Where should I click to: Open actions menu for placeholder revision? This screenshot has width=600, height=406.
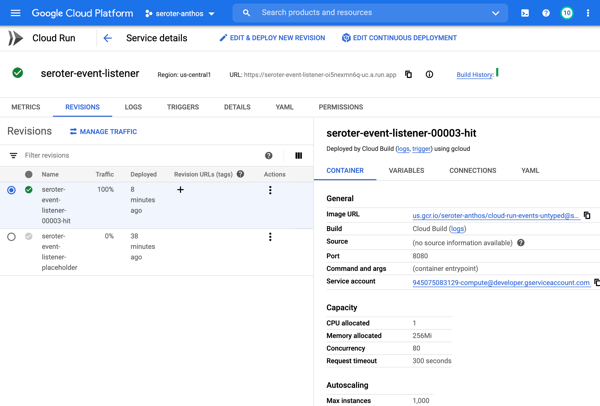coord(270,237)
